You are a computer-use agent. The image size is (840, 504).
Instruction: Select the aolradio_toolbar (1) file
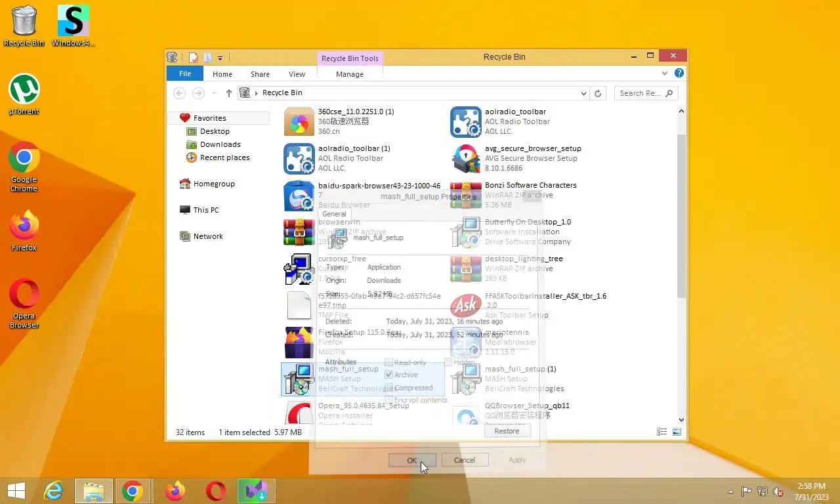[x=363, y=158]
